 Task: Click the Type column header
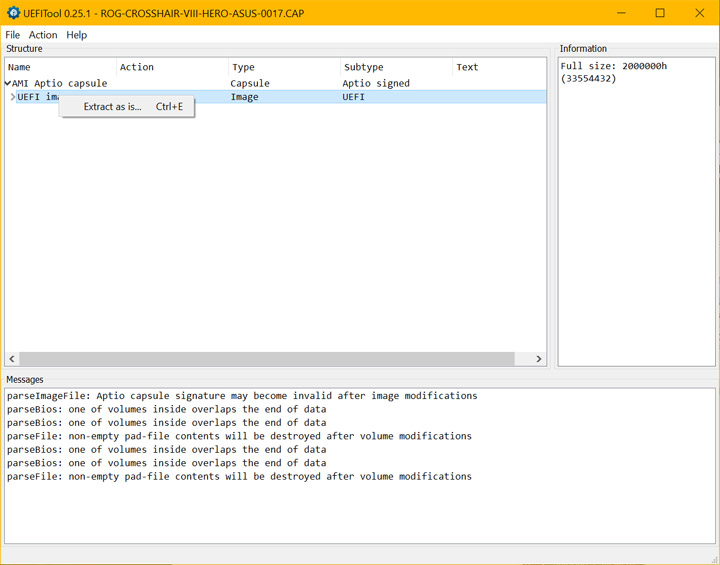(x=284, y=67)
